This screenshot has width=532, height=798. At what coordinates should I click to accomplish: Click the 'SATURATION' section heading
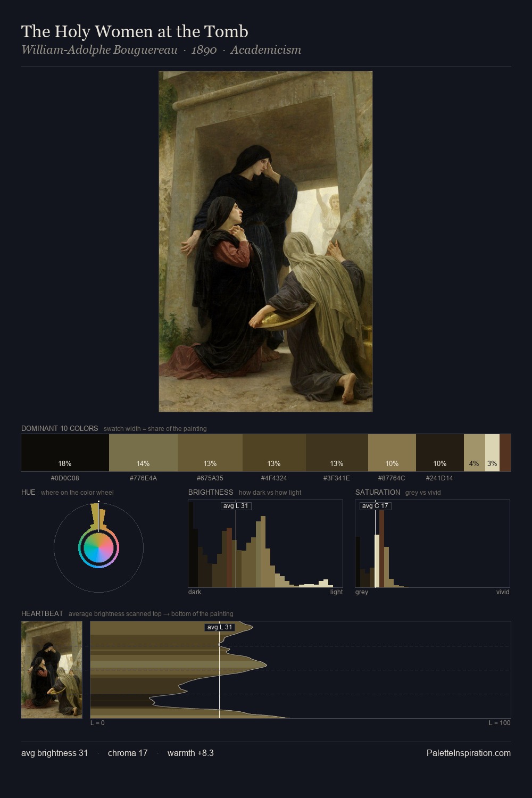click(378, 492)
